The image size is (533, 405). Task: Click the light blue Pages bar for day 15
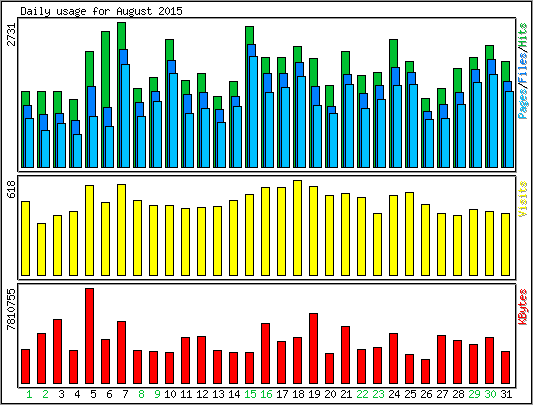tap(254, 112)
